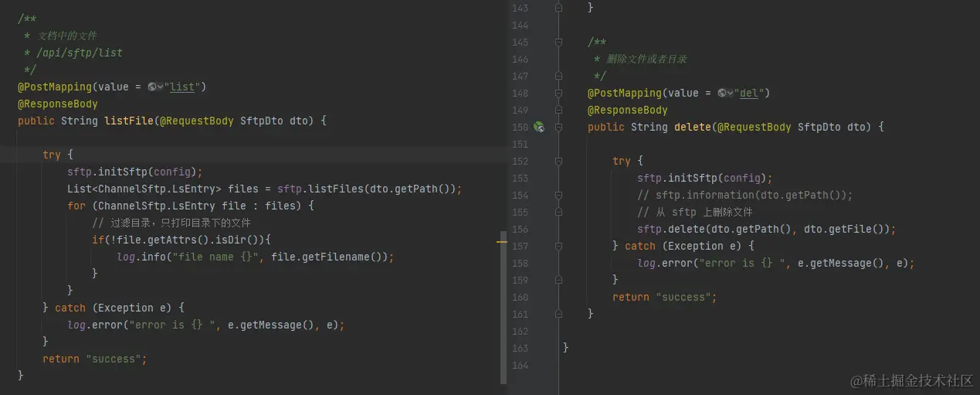Click the @PostMapping annotation above listFile
Image resolution: width=980 pixels, height=395 pixels.
click(55, 87)
